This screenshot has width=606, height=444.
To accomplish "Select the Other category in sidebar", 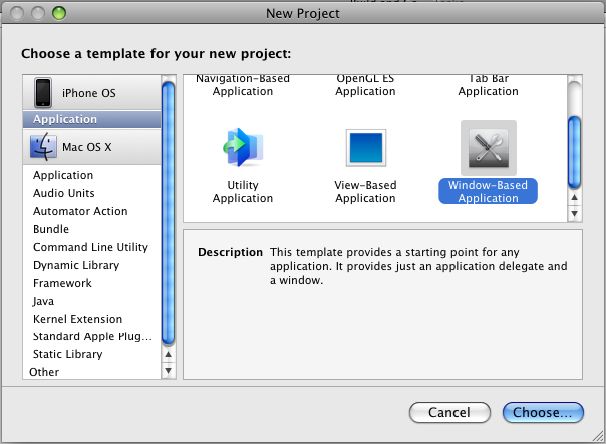I will (44, 372).
